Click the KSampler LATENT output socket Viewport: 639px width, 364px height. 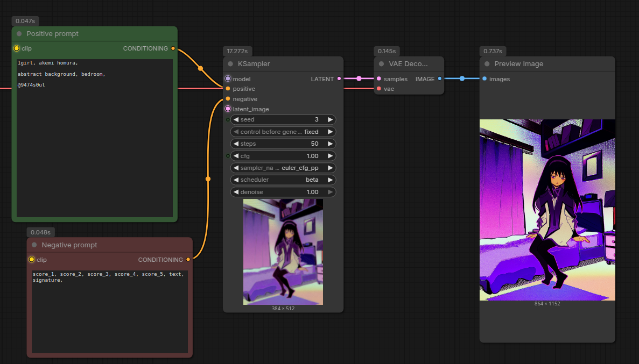click(339, 79)
